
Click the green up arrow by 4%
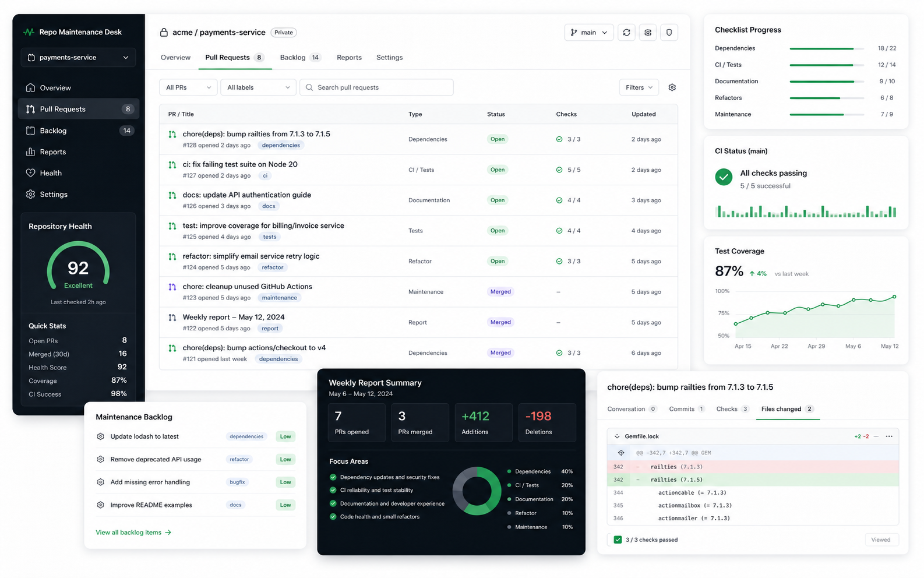[752, 274]
